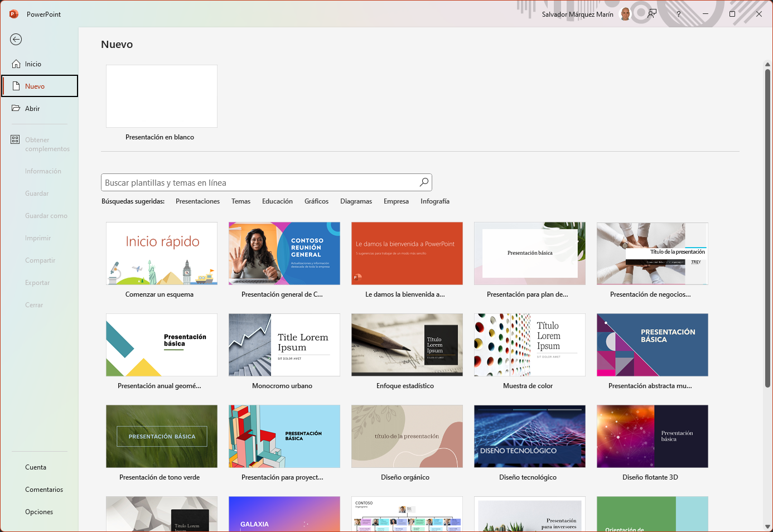Select the Nuevo tab
Viewport: 773px width, 532px height.
pos(39,86)
